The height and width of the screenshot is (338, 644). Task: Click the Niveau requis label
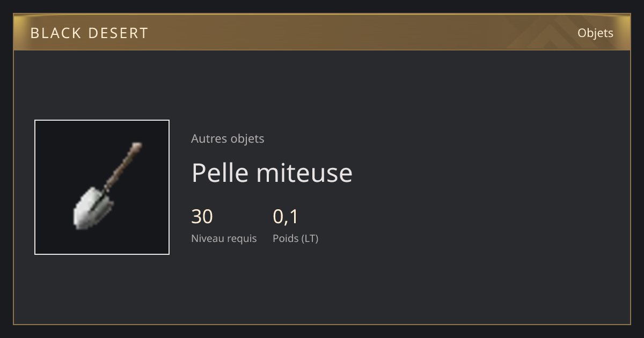point(224,238)
